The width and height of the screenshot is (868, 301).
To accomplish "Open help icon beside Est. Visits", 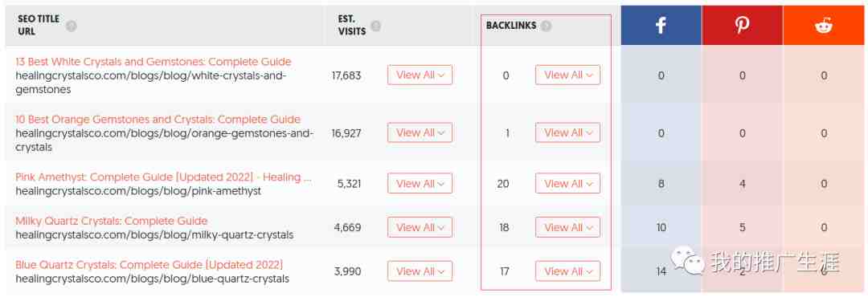I will point(376,26).
